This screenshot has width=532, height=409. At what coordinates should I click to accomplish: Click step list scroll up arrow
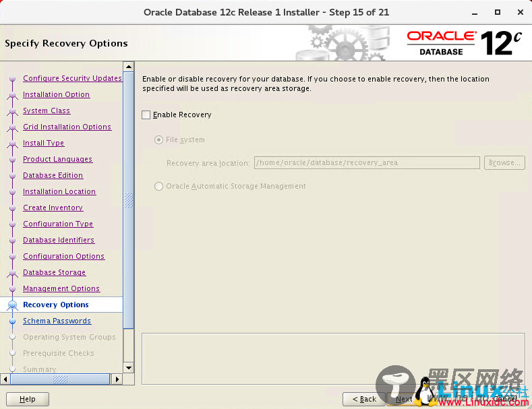pyautogui.click(x=129, y=67)
